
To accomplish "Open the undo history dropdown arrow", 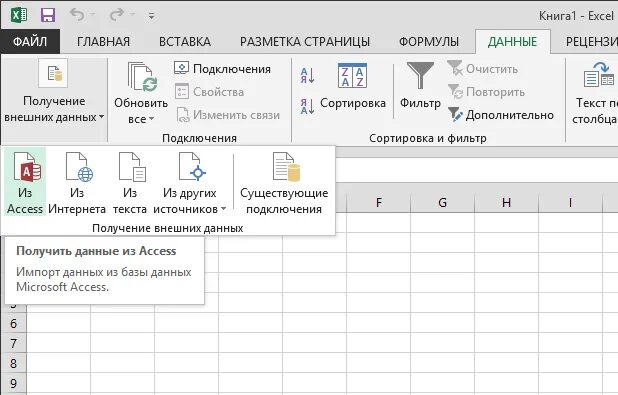I will coord(92,15).
